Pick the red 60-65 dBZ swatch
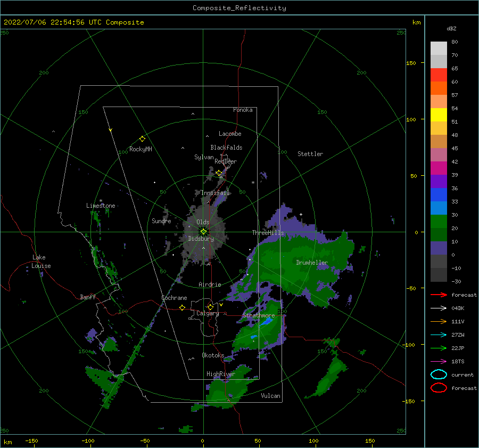Viewport: 479px width, 448px height. (x=439, y=75)
